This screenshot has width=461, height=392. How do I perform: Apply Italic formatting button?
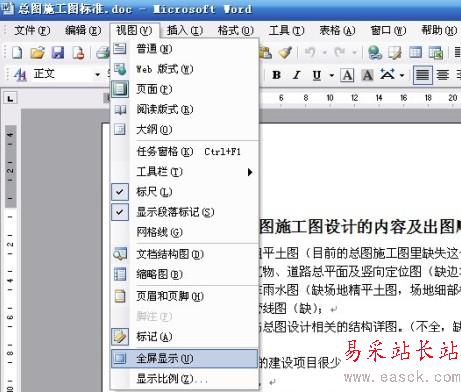pyautogui.click(x=296, y=75)
